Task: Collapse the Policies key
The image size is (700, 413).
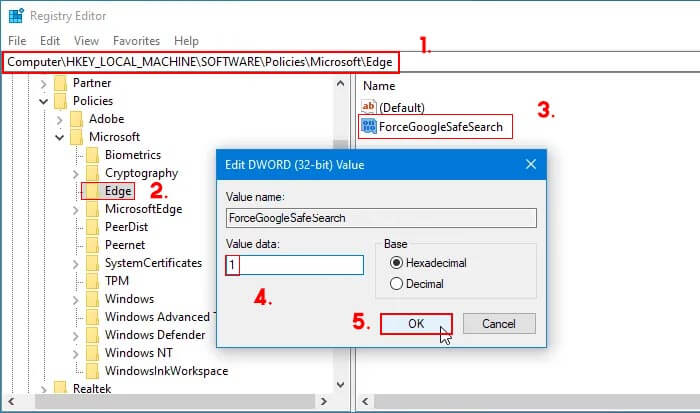Action: [43, 101]
